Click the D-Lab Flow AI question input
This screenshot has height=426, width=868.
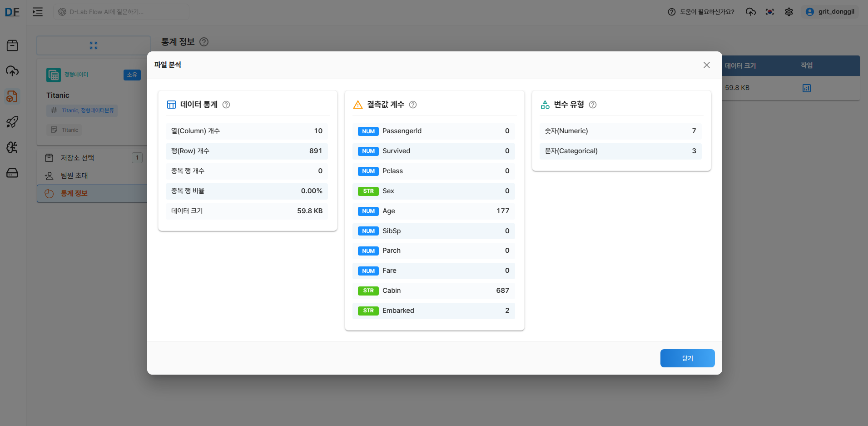(121, 12)
